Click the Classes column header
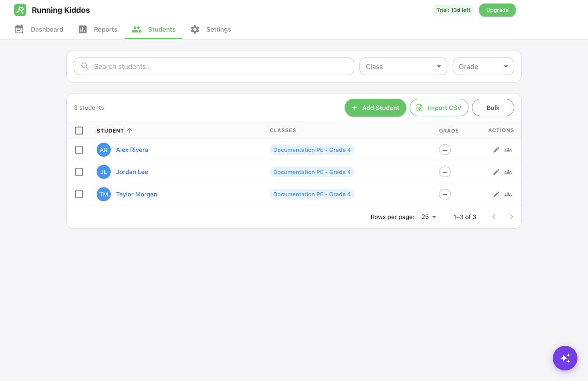 coord(283,130)
